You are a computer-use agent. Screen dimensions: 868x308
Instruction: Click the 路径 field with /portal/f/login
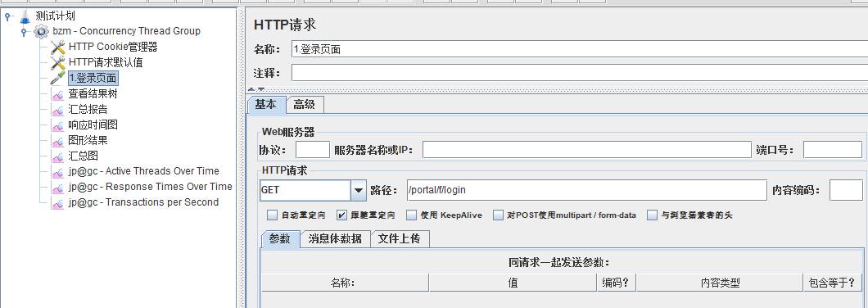(x=586, y=190)
